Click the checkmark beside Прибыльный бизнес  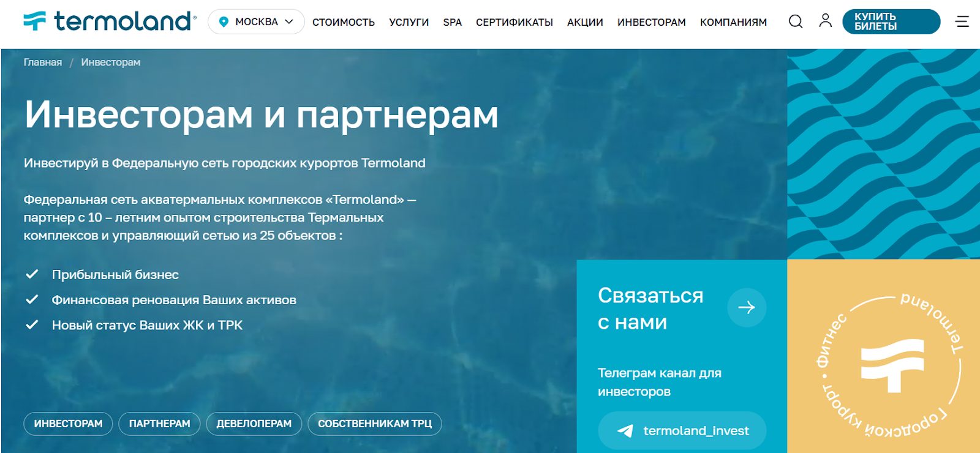click(32, 274)
